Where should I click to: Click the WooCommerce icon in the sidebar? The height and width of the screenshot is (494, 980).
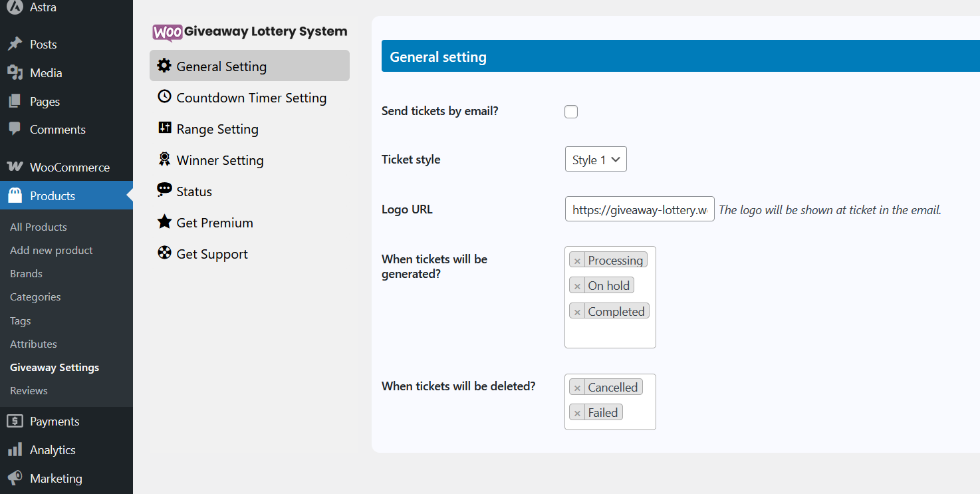pyautogui.click(x=15, y=167)
